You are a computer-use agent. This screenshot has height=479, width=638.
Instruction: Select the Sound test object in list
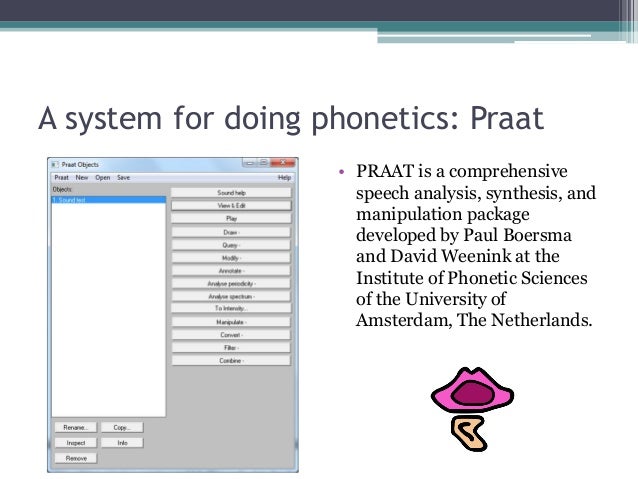pos(109,200)
